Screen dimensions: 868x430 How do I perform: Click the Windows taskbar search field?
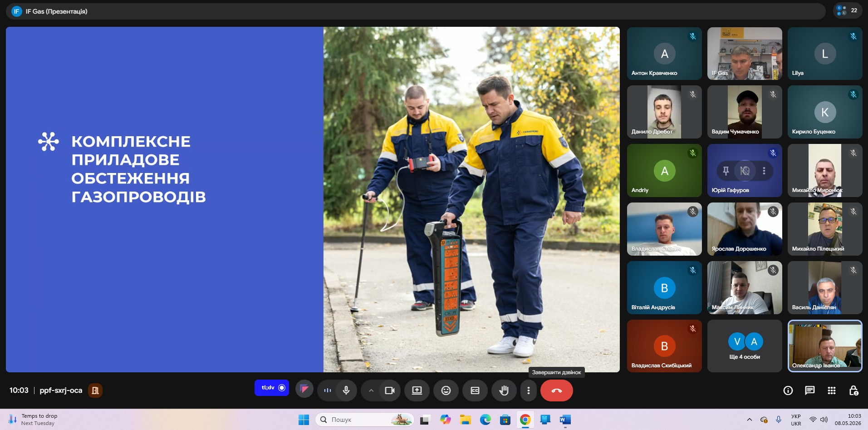tap(365, 420)
